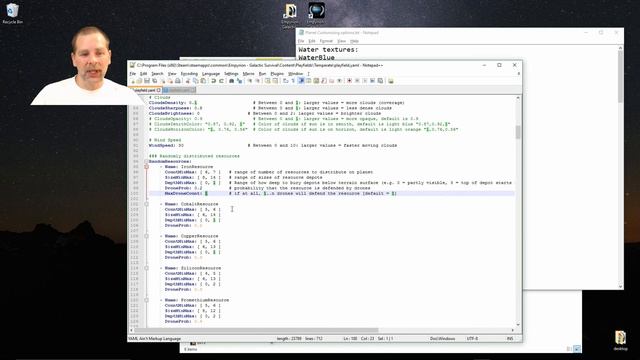Screen dimensions: 640x360
Task: Click Save All icon in Notepad++ toolbar
Action: (154, 81)
